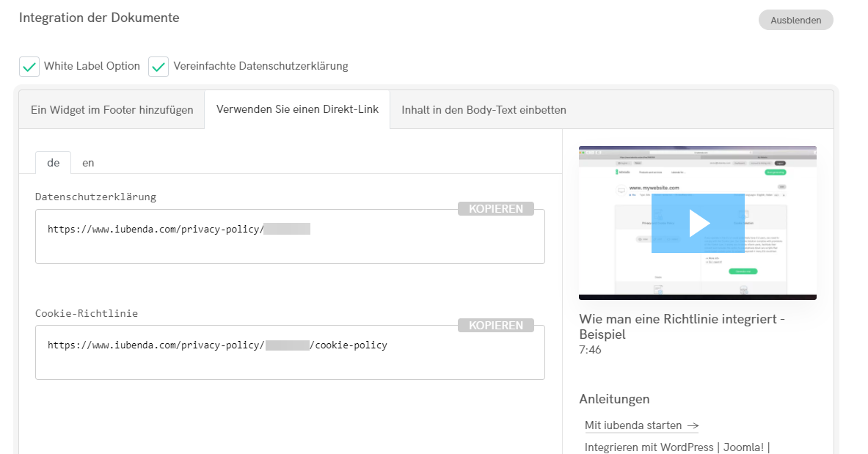Viewport: 868px width, 454px height.
Task: Switch to the en language tab
Action: 88,163
